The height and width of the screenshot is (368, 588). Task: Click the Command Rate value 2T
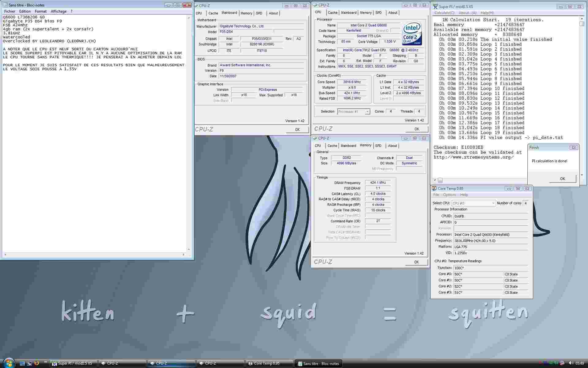click(378, 221)
